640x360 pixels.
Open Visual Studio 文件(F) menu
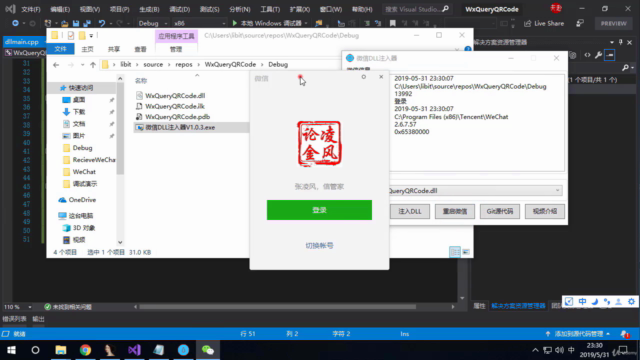tap(31, 9)
